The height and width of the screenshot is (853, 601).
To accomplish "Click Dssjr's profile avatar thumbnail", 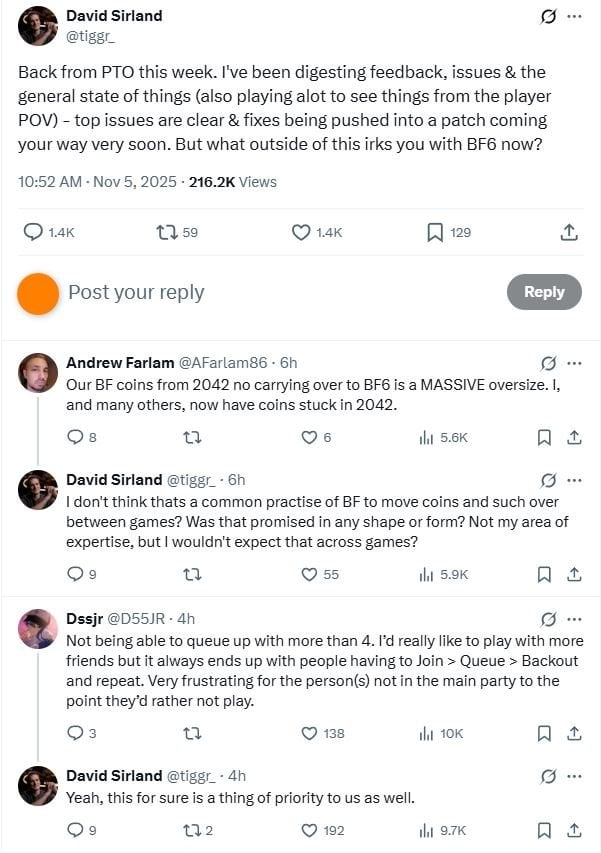I will [38, 628].
